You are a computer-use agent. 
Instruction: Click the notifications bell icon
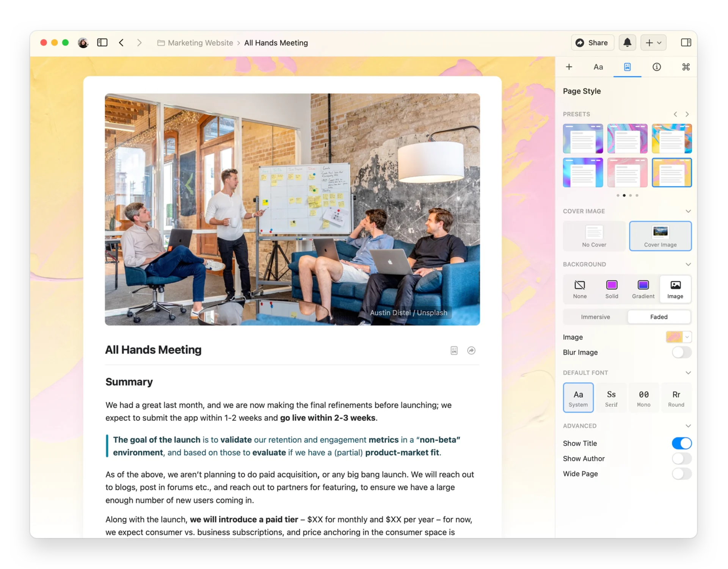(627, 42)
